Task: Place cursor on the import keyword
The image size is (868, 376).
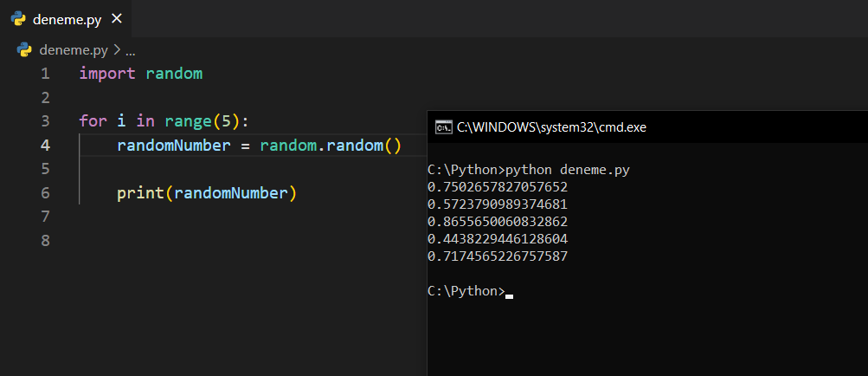Action: click(107, 74)
